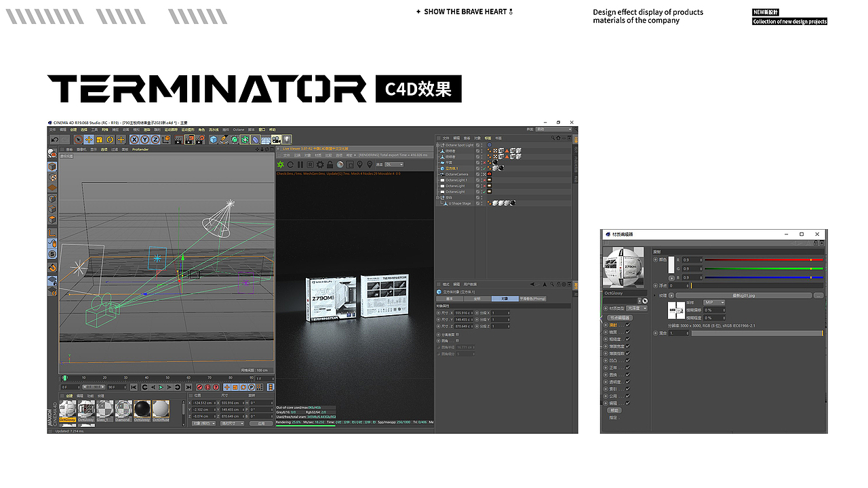Select the U Shape Stage object
868x488 pixels.
[459, 203]
